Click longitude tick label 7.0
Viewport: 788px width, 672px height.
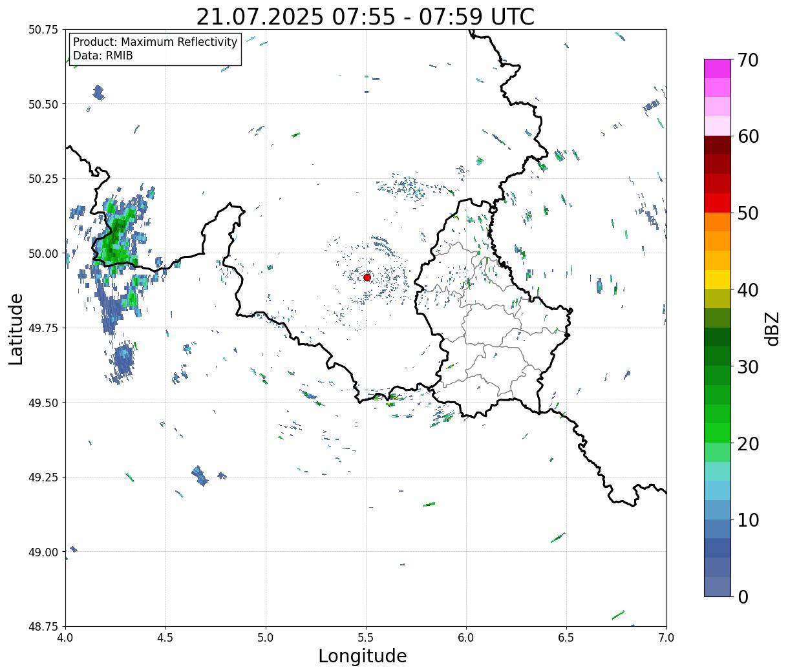point(666,638)
